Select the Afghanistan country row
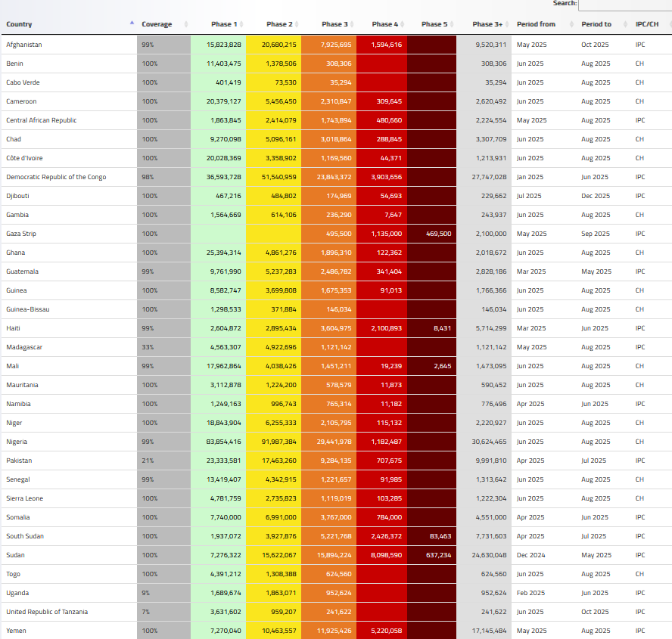This screenshot has width=672, height=639. click(24, 45)
